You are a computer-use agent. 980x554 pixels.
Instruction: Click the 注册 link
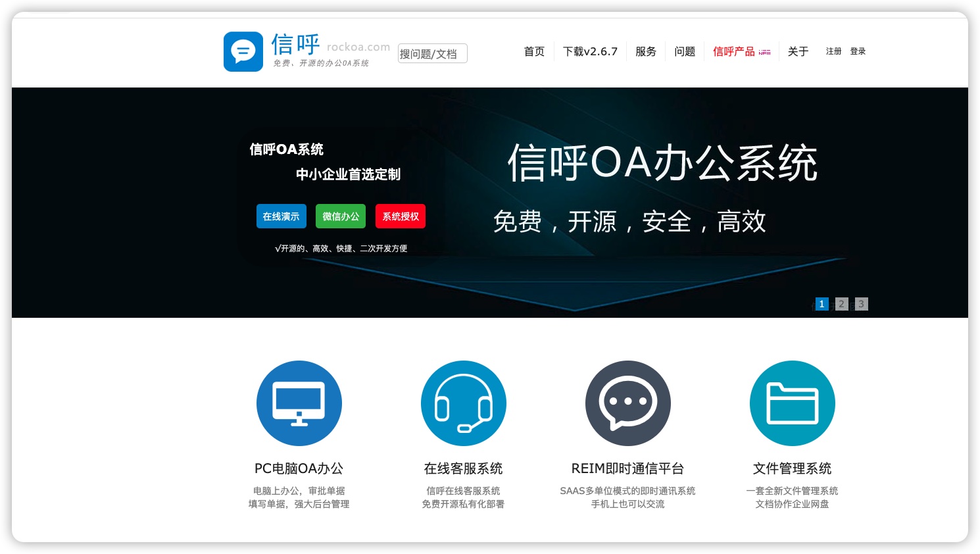click(833, 51)
